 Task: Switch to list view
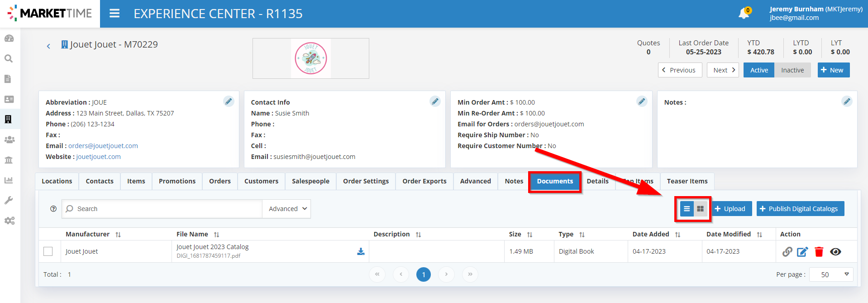687,209
